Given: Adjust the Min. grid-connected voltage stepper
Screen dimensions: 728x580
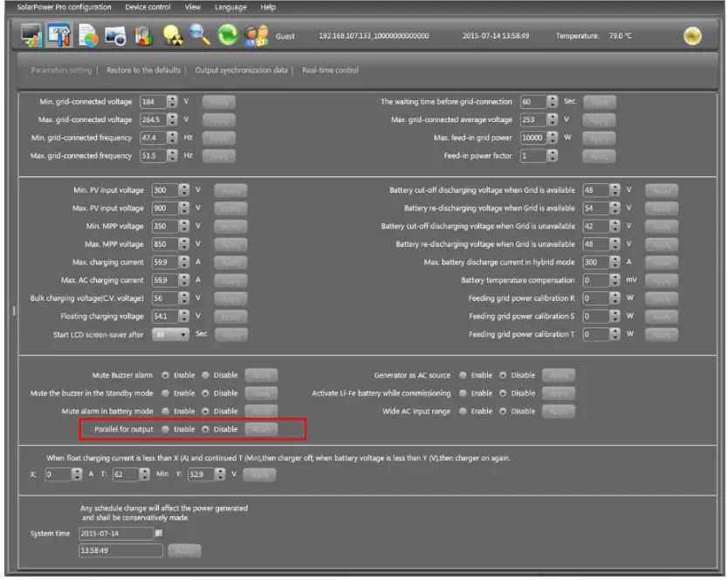Looking at the screenshot, I should (172, 102).
